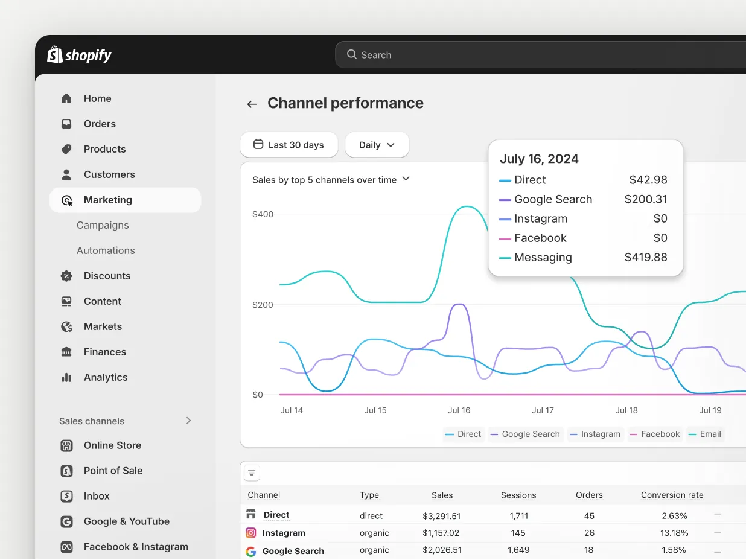Expand the Sales channels chevron
The image size is (746, 560).
click(x=188, y=421)
